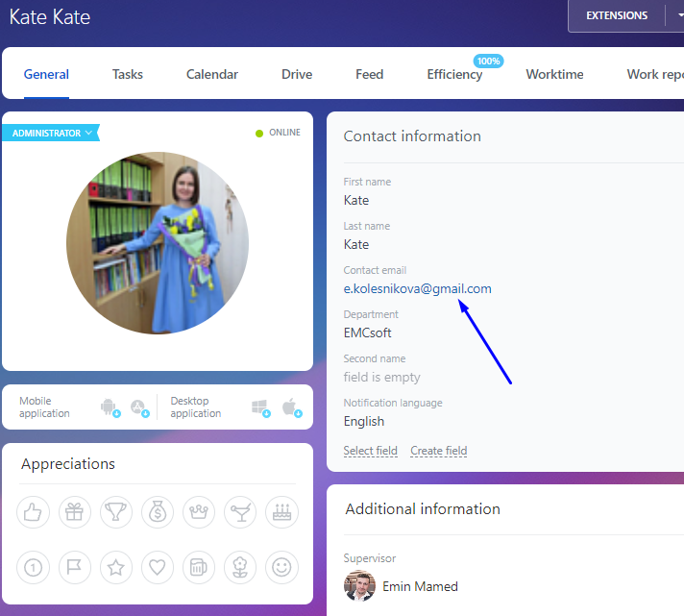Open the e.kolesnikova@gmail.com email link

(417, 288)
